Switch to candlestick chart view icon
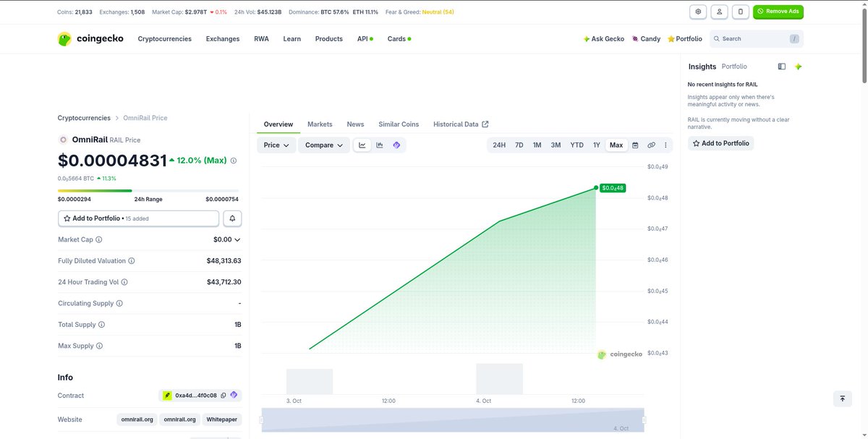The height and width of the screenshot is (439, 868). tap(380, 145)
